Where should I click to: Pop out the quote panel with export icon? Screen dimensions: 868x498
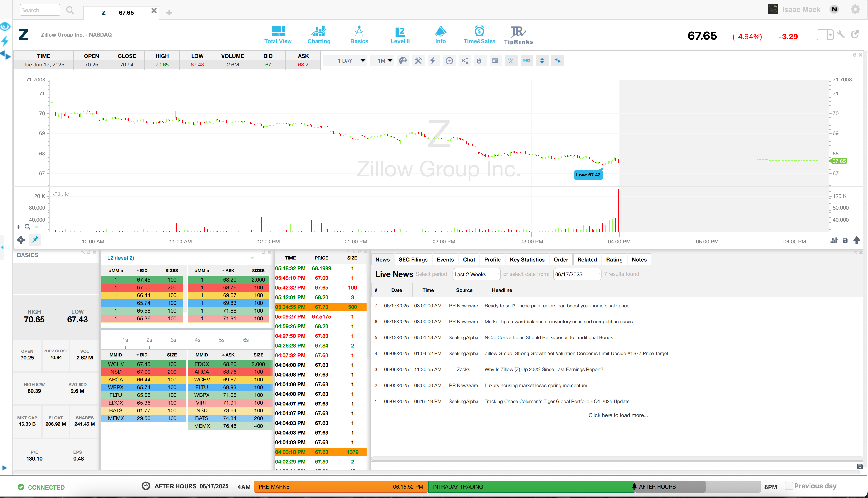[x=855, y=35]
